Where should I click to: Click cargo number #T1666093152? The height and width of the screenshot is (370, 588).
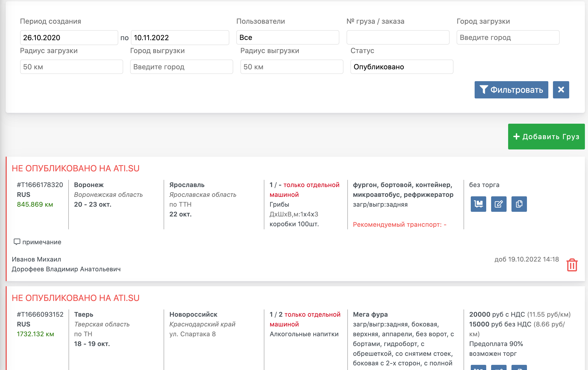click(x=40, y=314)
